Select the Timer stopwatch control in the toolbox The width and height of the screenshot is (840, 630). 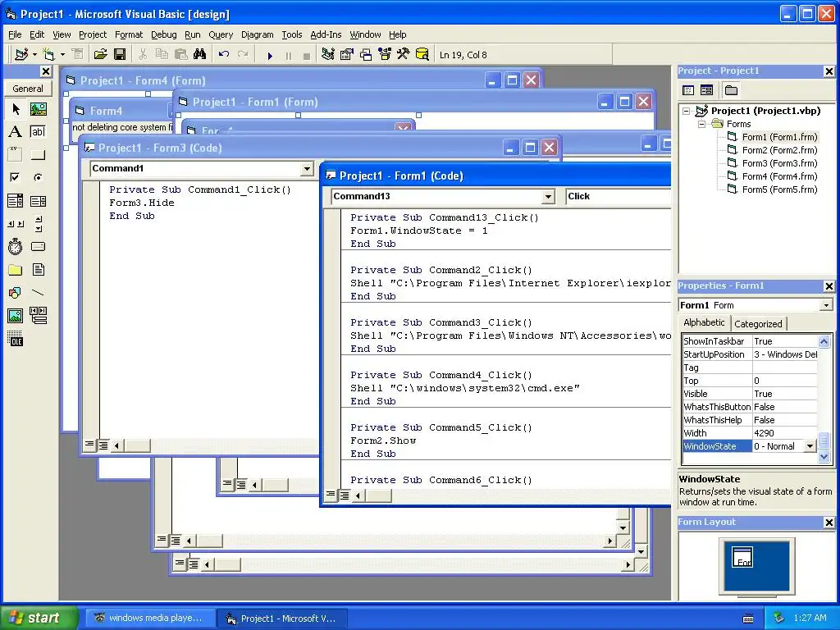pyautogui.click(x=16, y=246)
